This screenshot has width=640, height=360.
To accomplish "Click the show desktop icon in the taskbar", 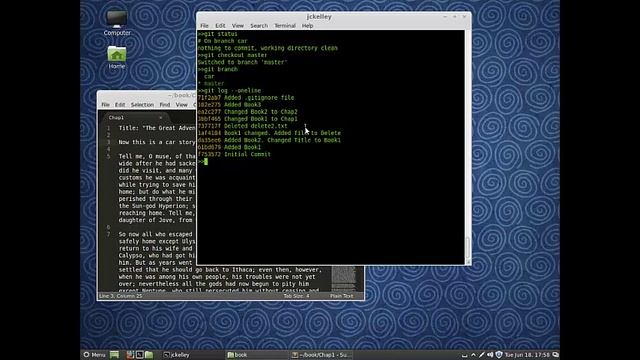I will (114, 355).
